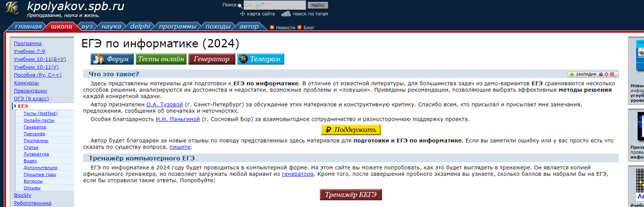Open Генератор in the sidebar submenu
This screenshot has height=207, width=644.
pyautogui.click(x=35, y=127)
